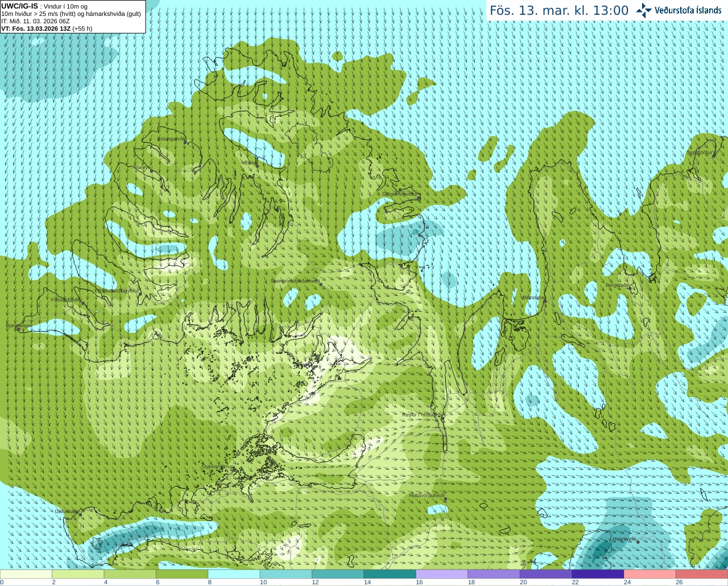Image resolution: width=728 pixels, height=586 pixels.
Task: Click the IT: Mið. 11. 03. 2026 06Z line
Action: pyautogui.click(x=35, y=21)
